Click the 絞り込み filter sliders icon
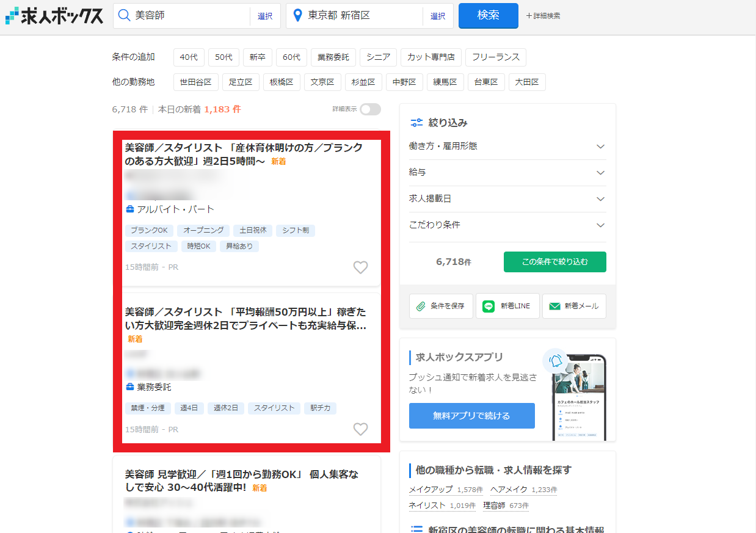756x533 pixels. (416, 123)
